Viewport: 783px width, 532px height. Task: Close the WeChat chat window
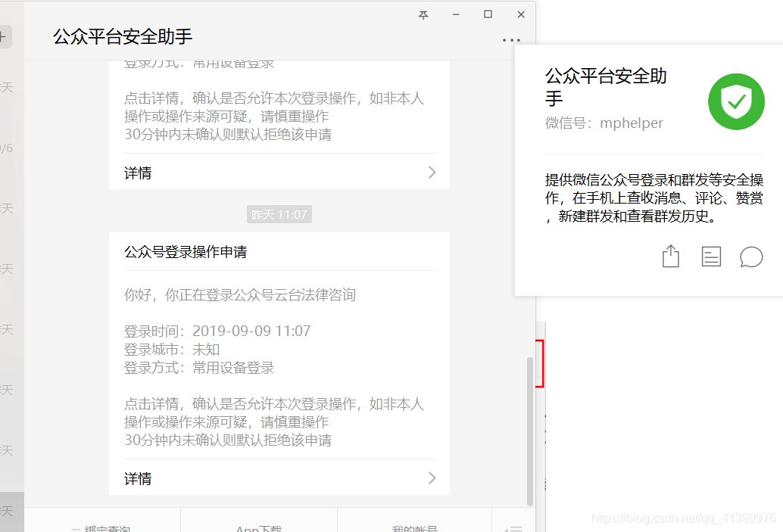[x=521, y=14]
